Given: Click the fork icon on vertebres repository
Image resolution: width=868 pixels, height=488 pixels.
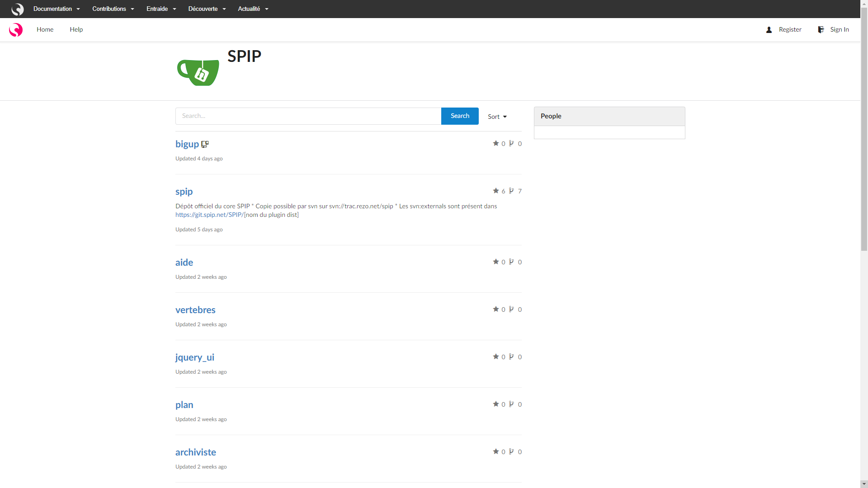Looking at the screenshot, I should coord(511,309).
